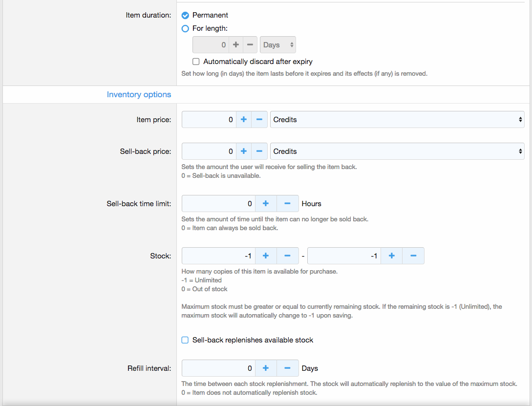Select the Permanent duration option
This screenshot has width=532, height=406.
(185, 15)
